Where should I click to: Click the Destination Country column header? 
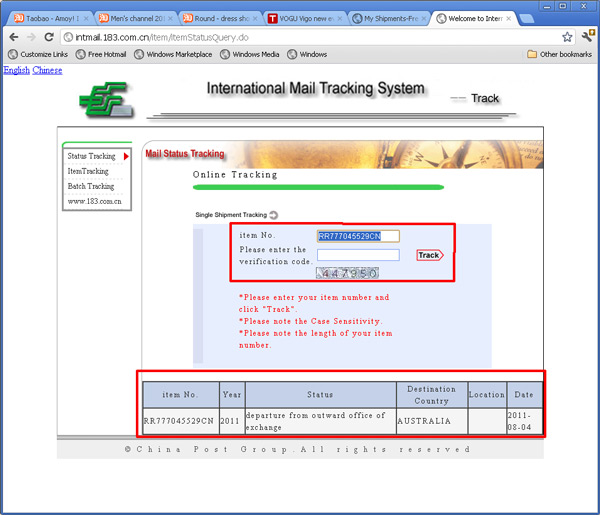click(432, 394)
